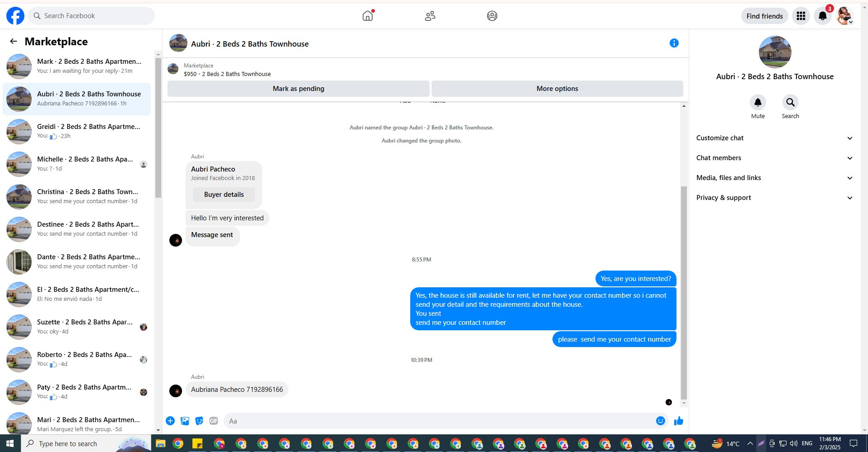The height and width of the screenshot is (452, 868).
Task: Click the chat header title Aubri Townhouse
Action: (x=250, y=44)
